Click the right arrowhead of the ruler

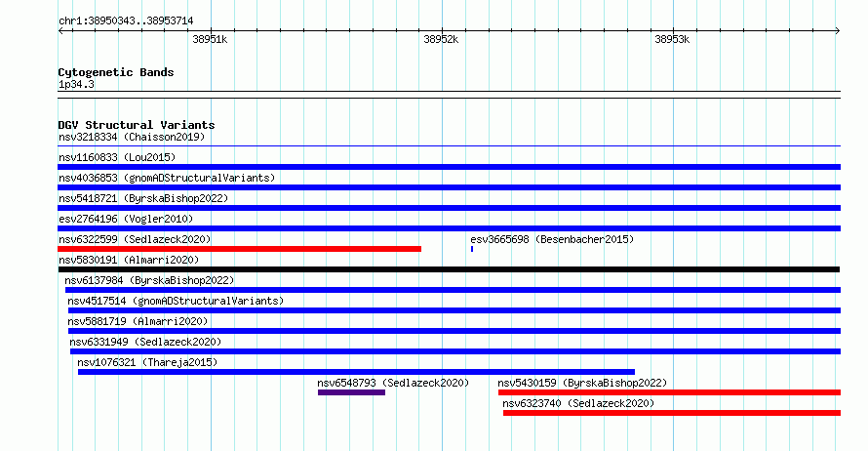[x=838, y=31]
